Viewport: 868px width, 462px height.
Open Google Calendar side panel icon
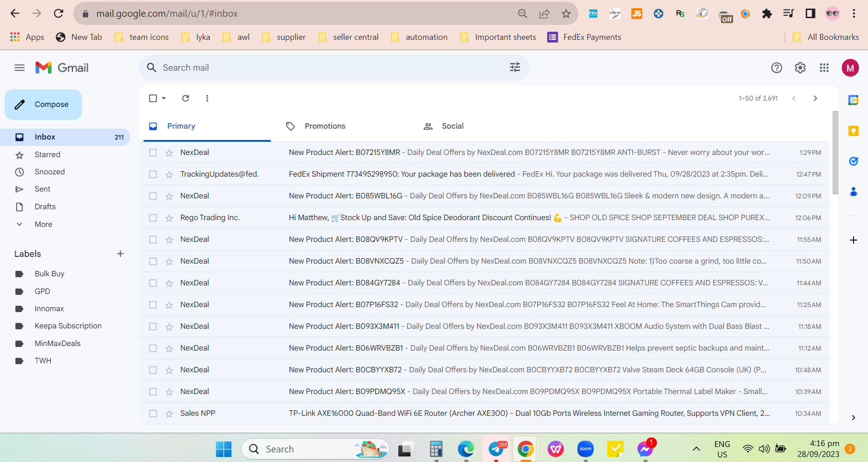(854, 100)
